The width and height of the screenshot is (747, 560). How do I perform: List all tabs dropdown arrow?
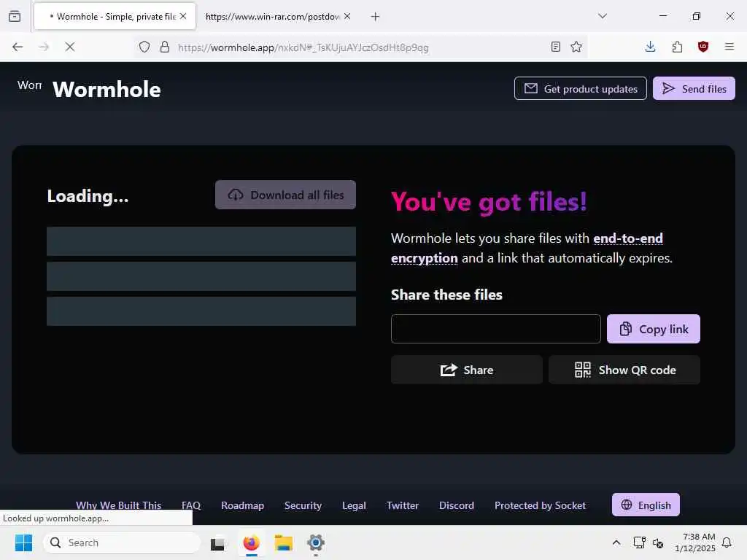tap(603, 16)
